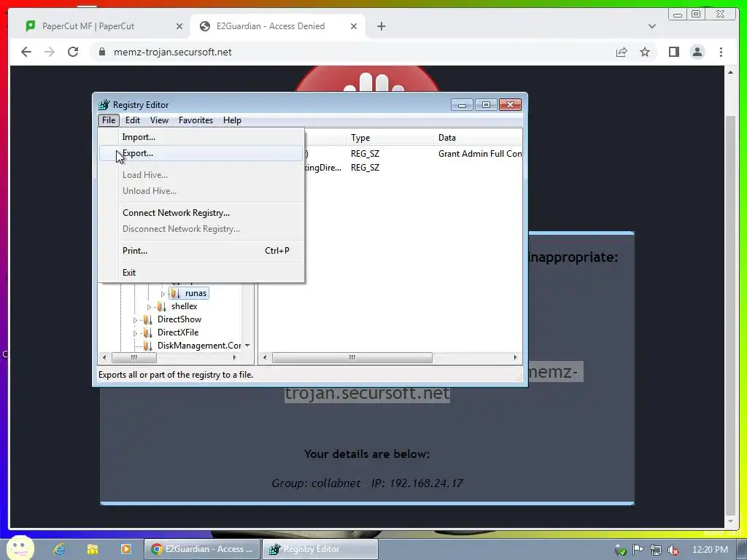Toggle the Chrome side panel
Image resolution: width=747 pixels, height=560 pixels.
(x=673, y=52)
